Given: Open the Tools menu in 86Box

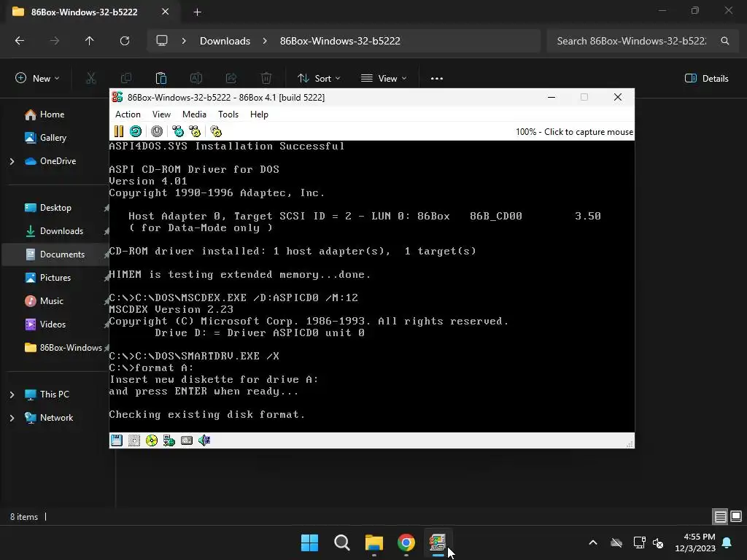Looking at the screenshot, I should (228, 114).
